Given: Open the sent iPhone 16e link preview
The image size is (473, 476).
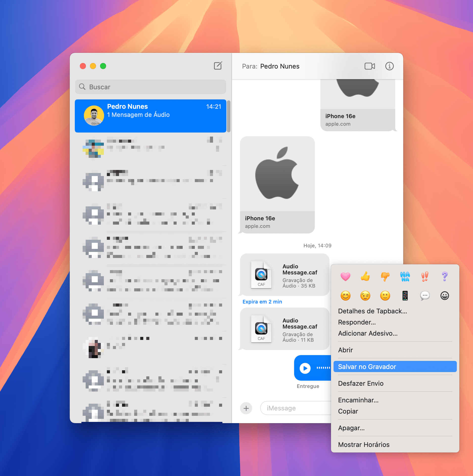Looking at the screenshot, I should [358, 105].
